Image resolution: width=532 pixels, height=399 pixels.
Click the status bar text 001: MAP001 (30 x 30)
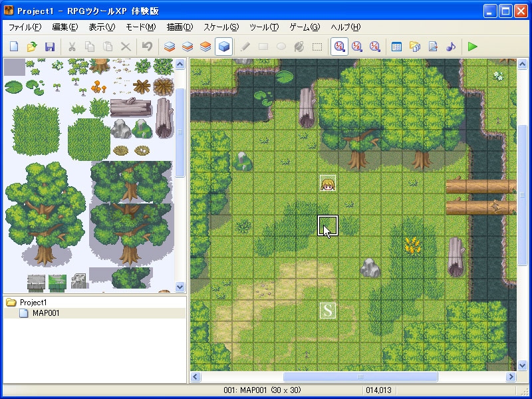262,390
